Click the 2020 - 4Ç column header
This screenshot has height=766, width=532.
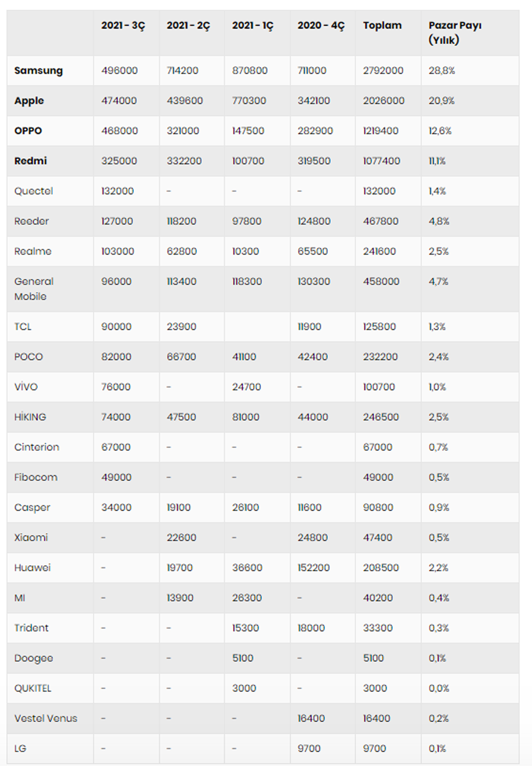(321, 25)
